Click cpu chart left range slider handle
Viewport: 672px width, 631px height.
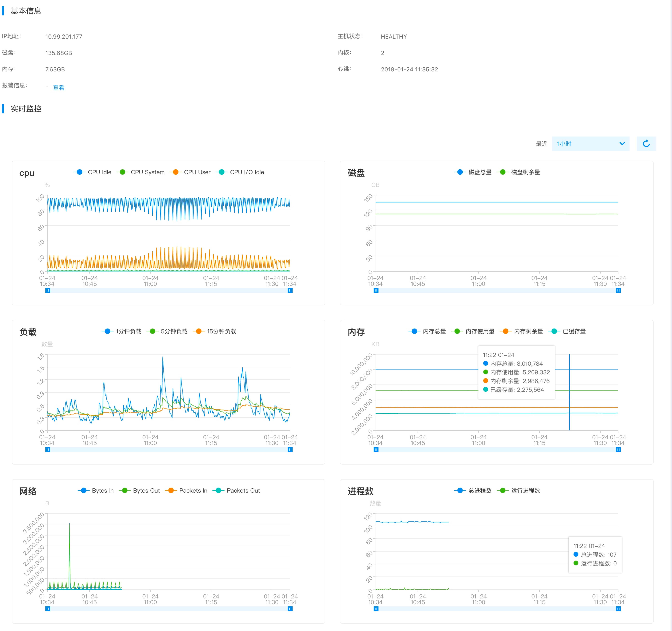tap(48, 291)
